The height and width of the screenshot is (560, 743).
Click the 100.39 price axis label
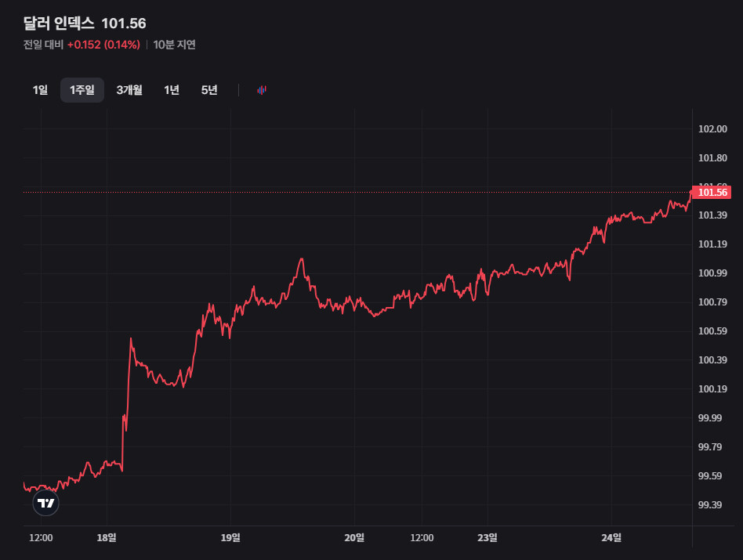[x=712, y=359]
